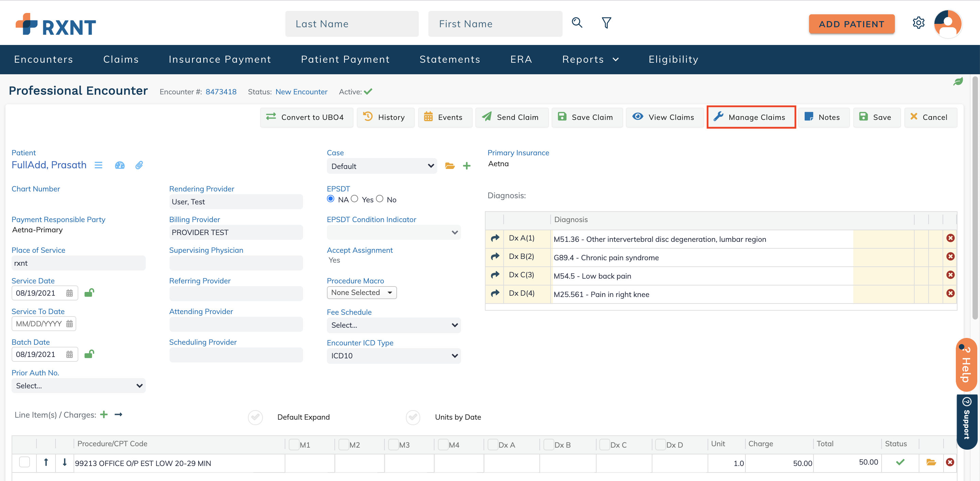Add a new case using the green plus icon

pyautogui.click(x=467, y=166)
